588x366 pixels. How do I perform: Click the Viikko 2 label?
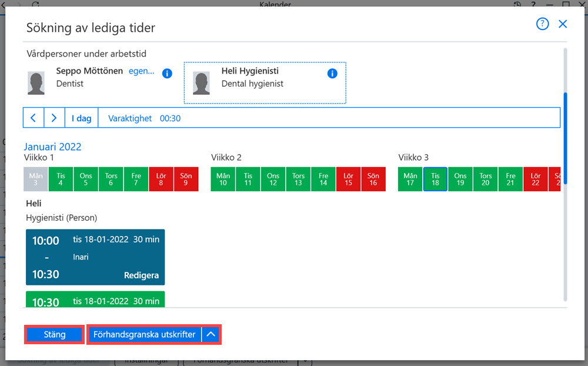[x=226, y=157]
